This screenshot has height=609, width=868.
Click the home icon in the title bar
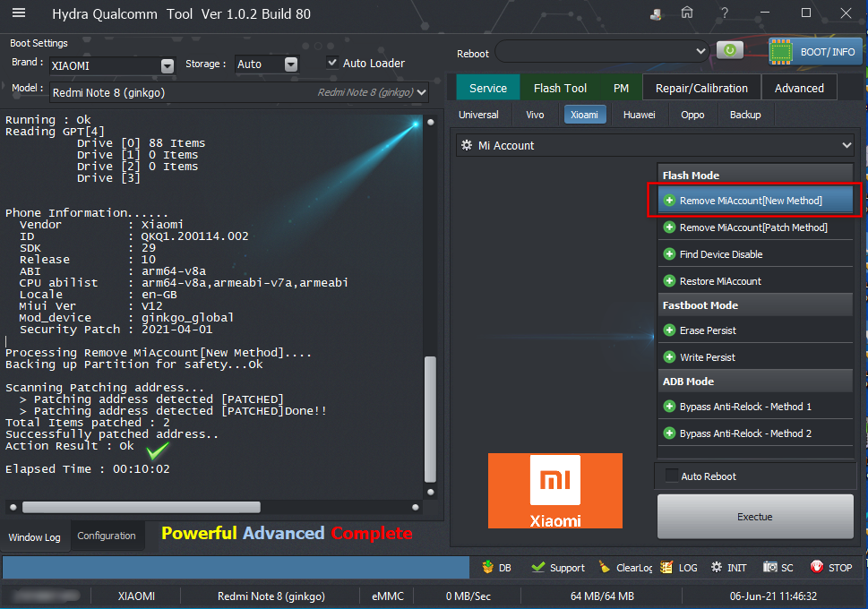click(x=687, y=13)
